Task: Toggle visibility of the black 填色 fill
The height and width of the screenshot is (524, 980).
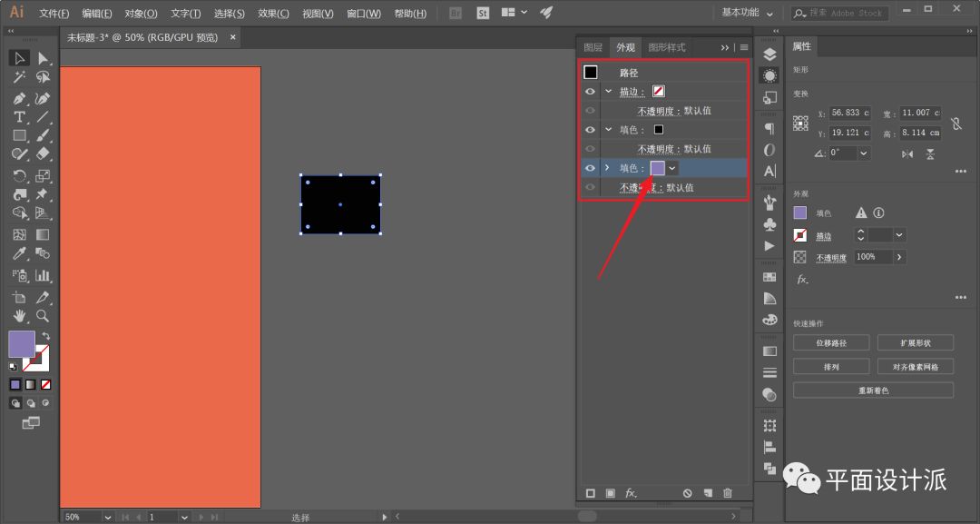Action: (590, 130)
